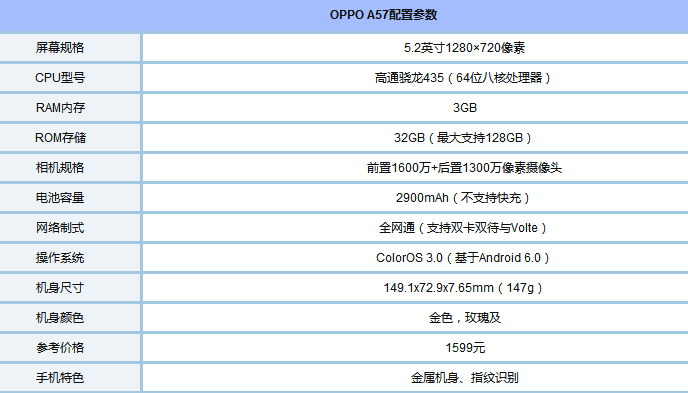Screen dimensions: 688x393
Task: Select the 操作系统 label
Action: point(60,257)
